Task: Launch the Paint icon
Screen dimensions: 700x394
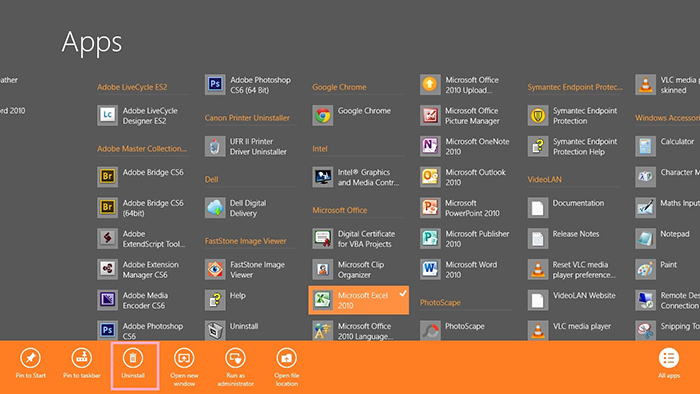Action: click(x=646, y=269)
